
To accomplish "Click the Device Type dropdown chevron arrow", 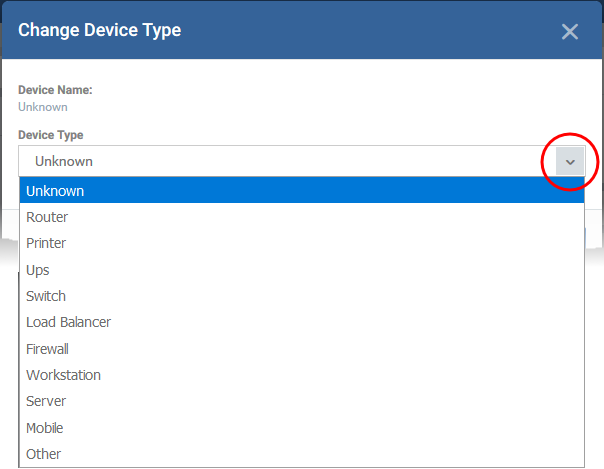I will [x=570, y=162].
